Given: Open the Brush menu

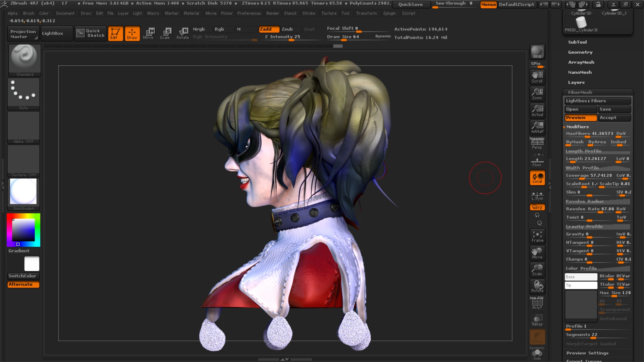Looking at the screenshot, I should tap(29, 13).
